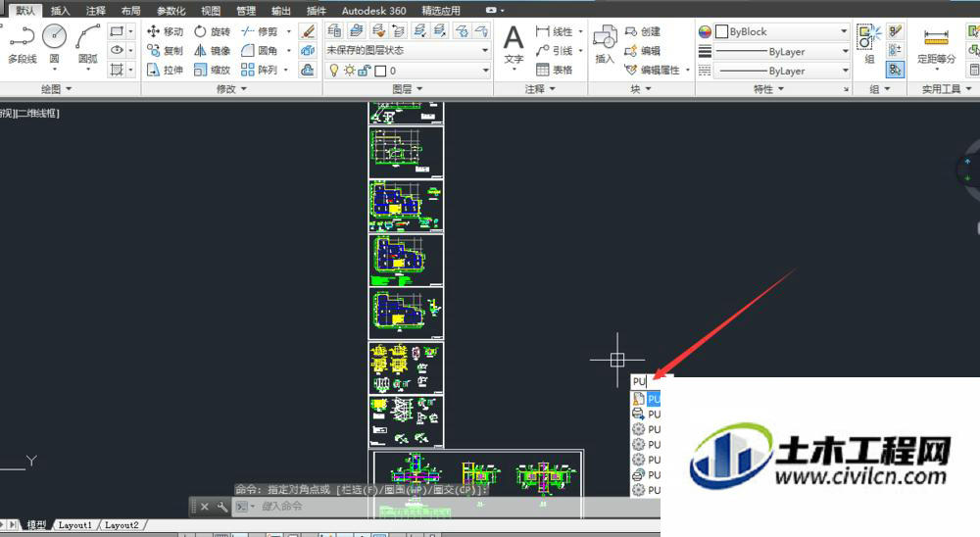Insert a Table (表格)
This screenshot has width=980, height=537.
point(555,70)
